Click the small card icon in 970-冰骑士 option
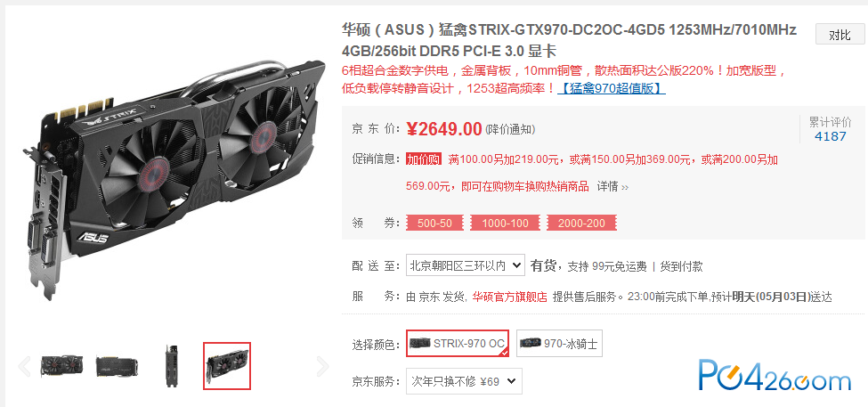Image resolution: width=868 pixels, height=407 pixels. [x=531, y=343]
